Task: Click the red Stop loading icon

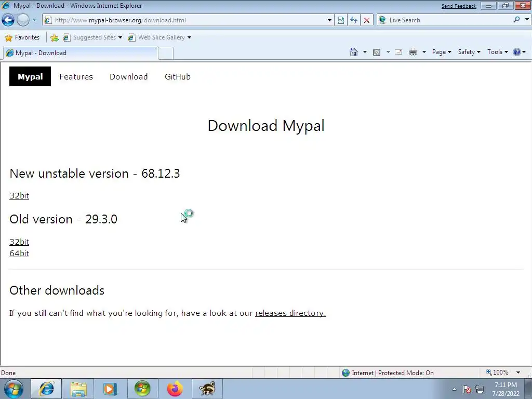Action: (x=367, y=20)
